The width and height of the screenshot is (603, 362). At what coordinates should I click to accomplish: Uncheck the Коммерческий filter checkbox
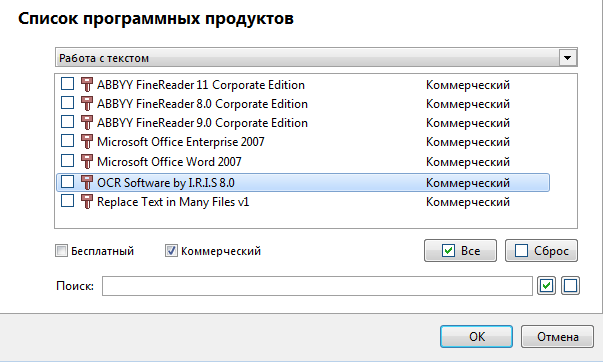(x=171, y=251)
